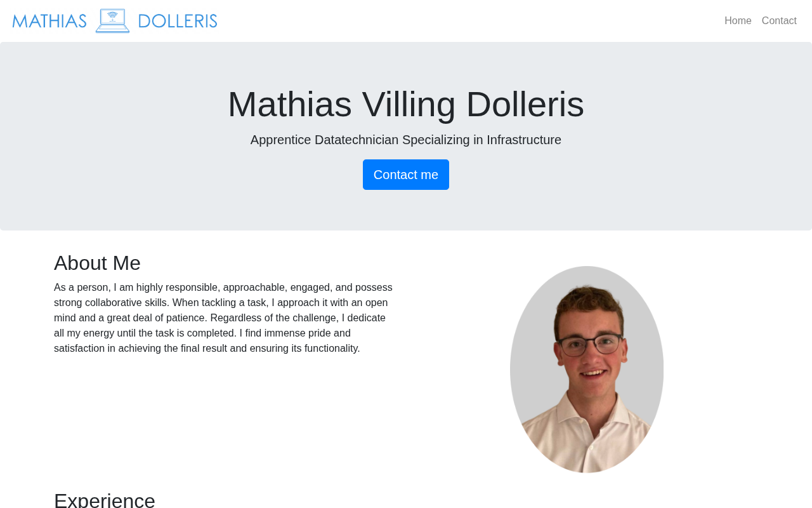812x508 pixels.
Task: Click the line starting 'all my energy'
Action: point(202,333)
